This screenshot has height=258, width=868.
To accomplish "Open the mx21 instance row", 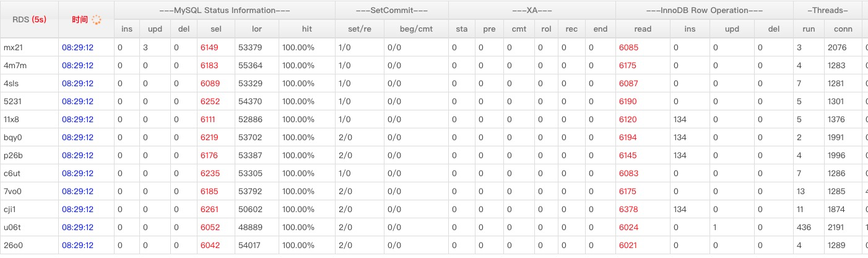I will 434,47.
